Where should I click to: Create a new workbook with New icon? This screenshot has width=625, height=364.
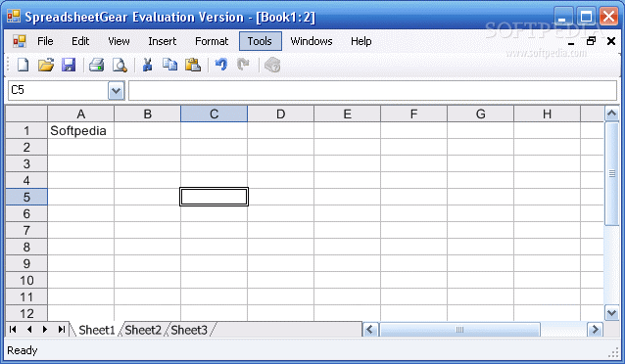click(23, 65)
